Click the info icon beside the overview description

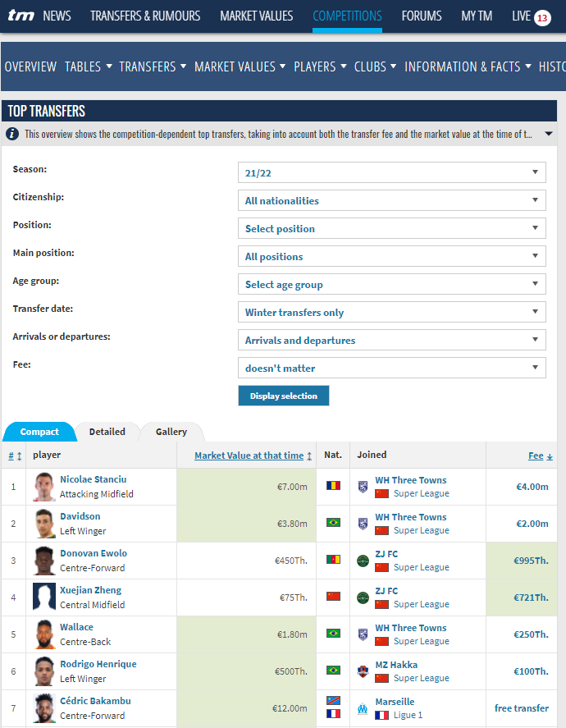click(12, 134)
